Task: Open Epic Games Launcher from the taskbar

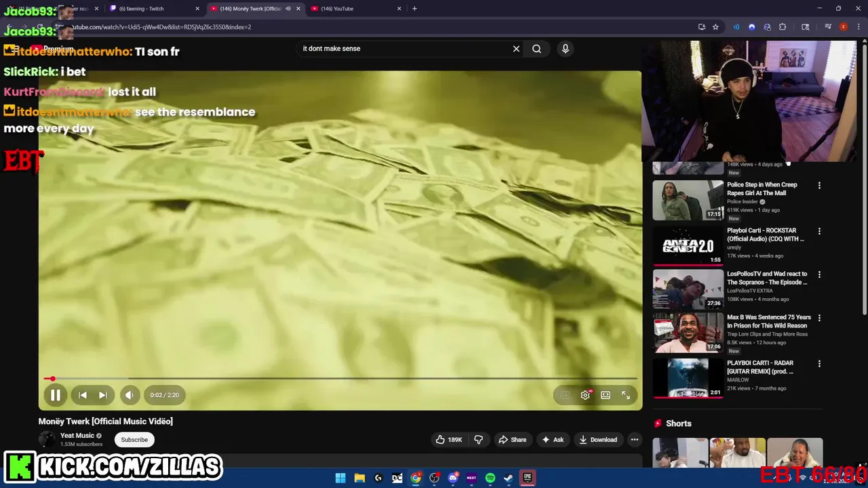Action: point(528,478)
